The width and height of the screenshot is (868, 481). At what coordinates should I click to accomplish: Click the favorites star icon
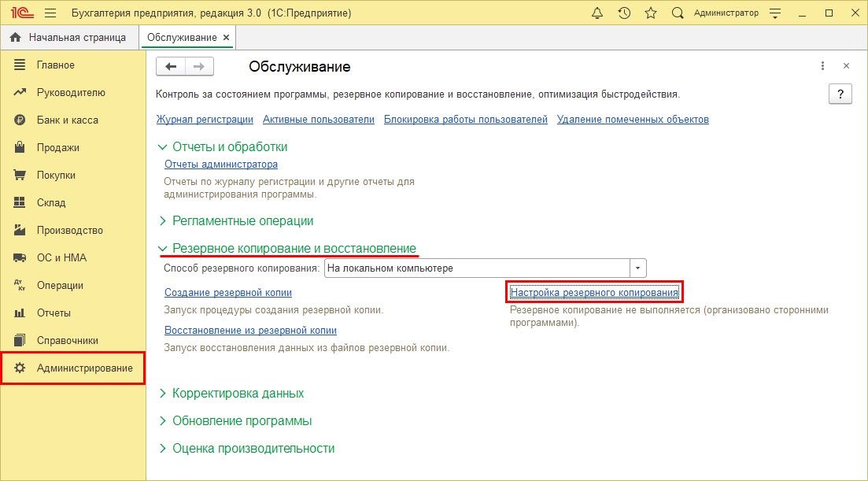tap(650, 13)
